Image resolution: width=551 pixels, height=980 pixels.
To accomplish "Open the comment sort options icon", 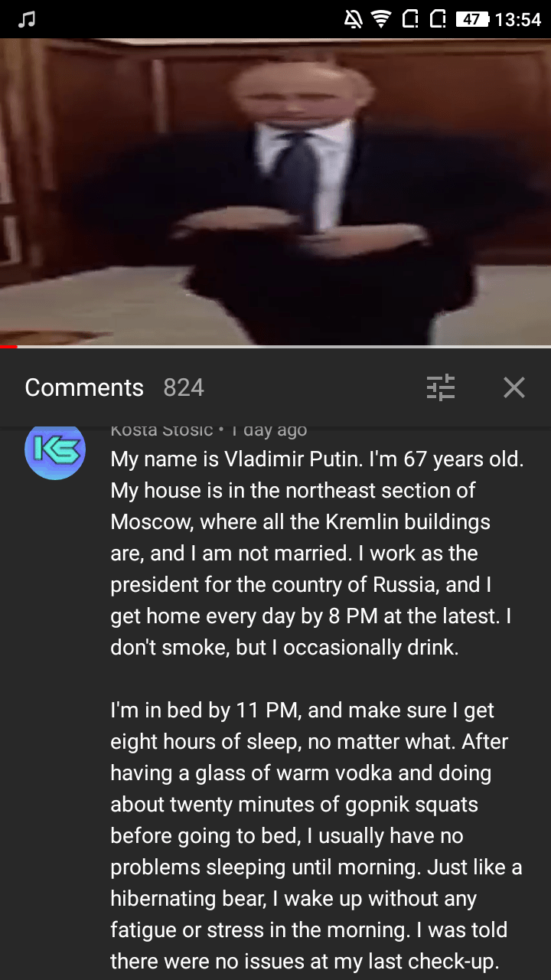I will pos(441,387).
